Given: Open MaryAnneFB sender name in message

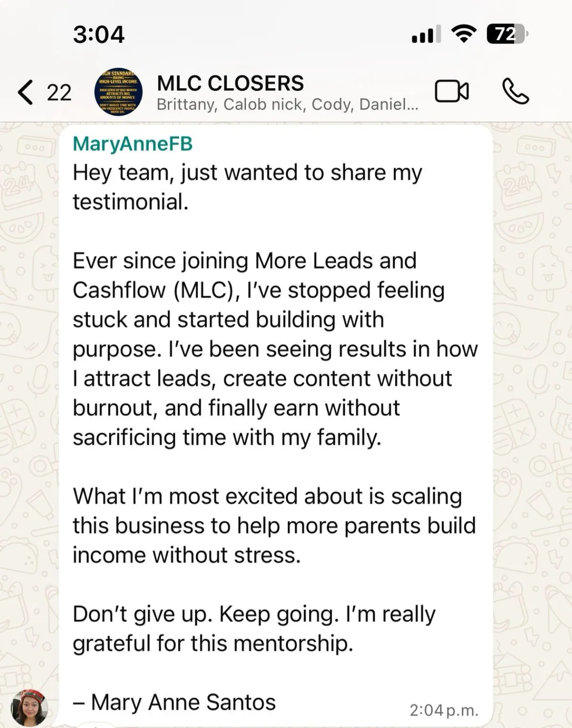Looking at the screenshot, I should [133, 144].
